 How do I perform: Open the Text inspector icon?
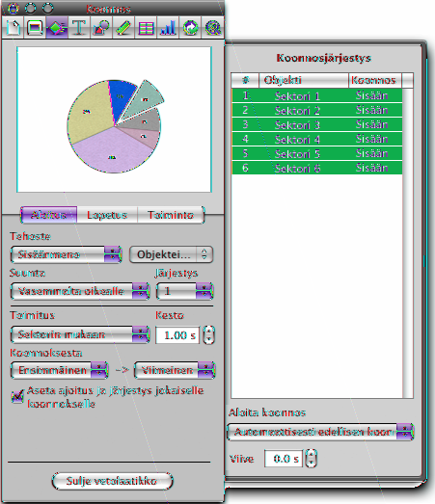[x=79, y=28]
